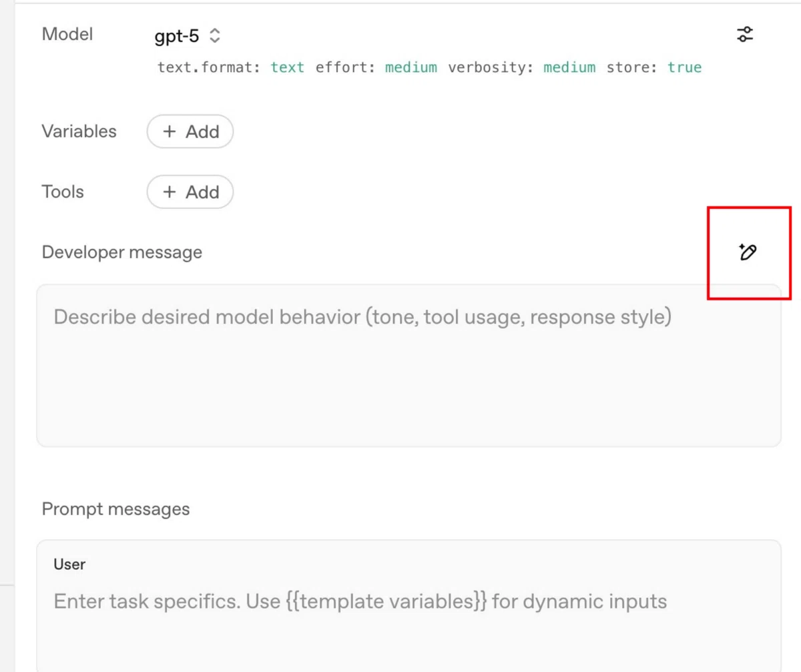
Task: Click the effort value "medium"
Action: [411, 67]
